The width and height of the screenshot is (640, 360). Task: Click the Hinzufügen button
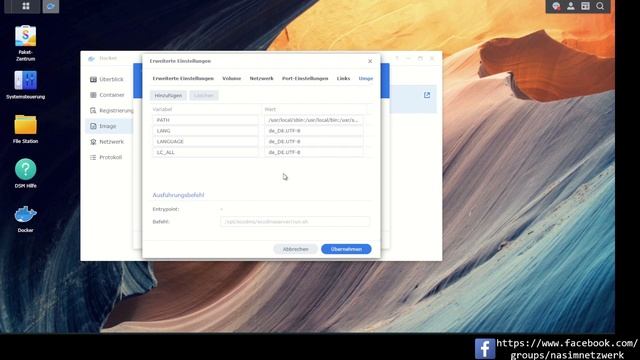(168, 96)
